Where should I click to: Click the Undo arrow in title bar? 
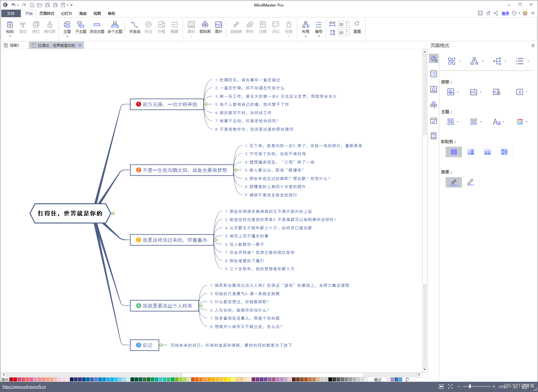(13, 5)
